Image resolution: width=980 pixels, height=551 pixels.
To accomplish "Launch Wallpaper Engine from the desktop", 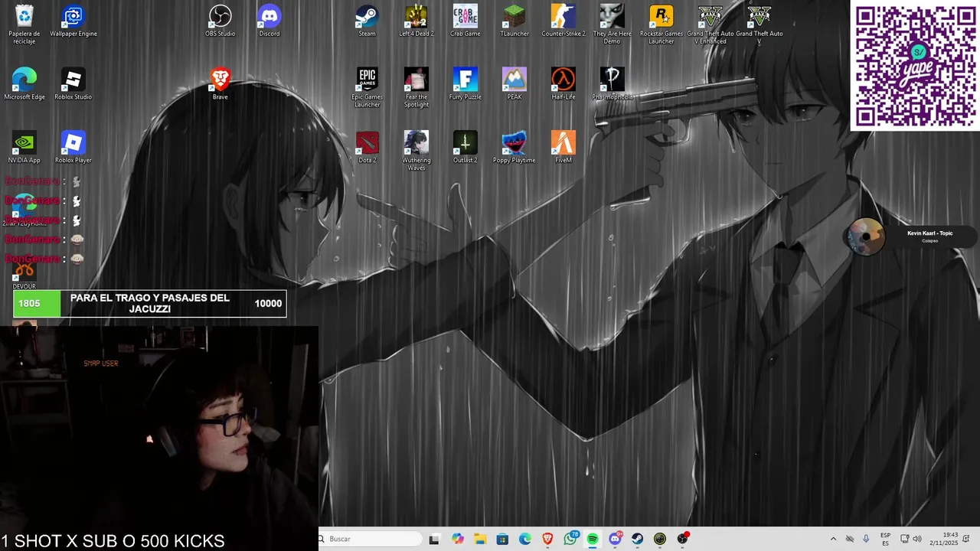I will pyautogui.click(x=73, y=21).
